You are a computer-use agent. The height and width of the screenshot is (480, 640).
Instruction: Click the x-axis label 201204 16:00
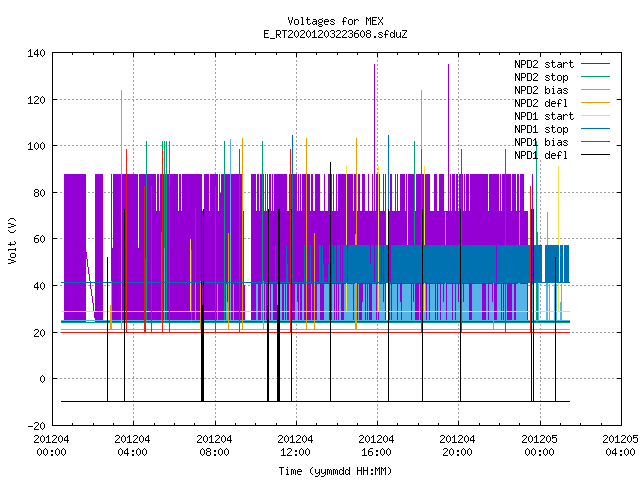click(376, 446)
